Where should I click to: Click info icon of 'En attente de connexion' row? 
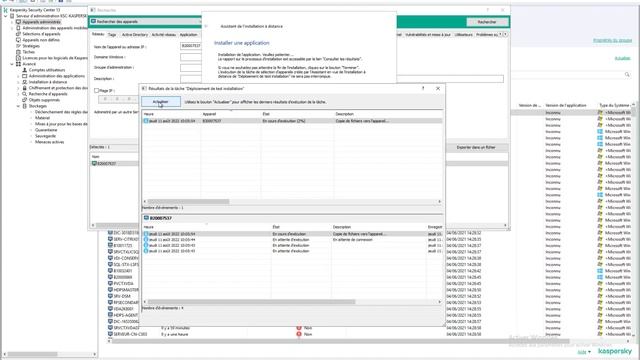(146, 240)
